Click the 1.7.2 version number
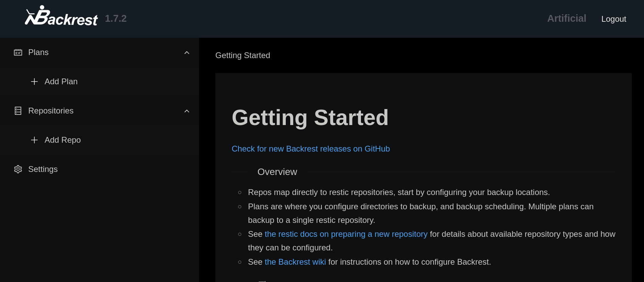The image size is (644, 282). (x=116, y=18)
